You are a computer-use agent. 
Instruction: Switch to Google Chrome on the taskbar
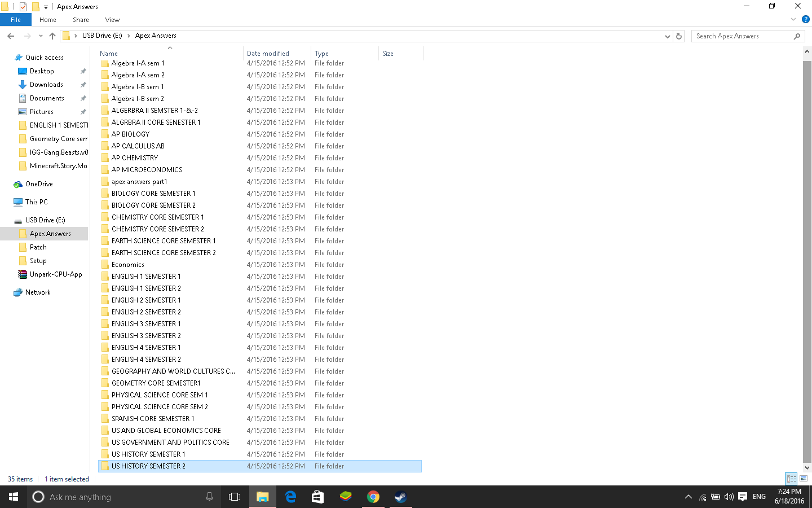373,497
